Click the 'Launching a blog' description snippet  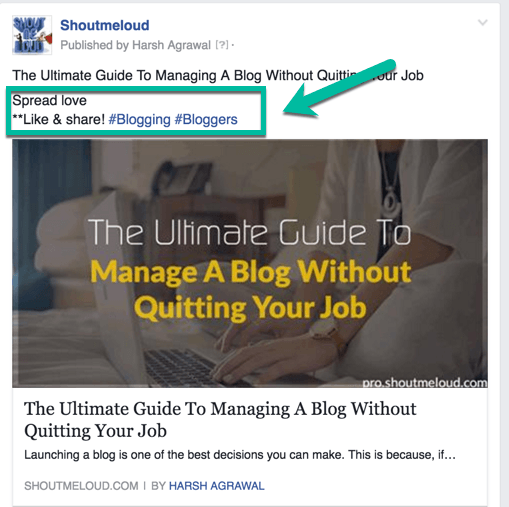[x=240, y=455]
